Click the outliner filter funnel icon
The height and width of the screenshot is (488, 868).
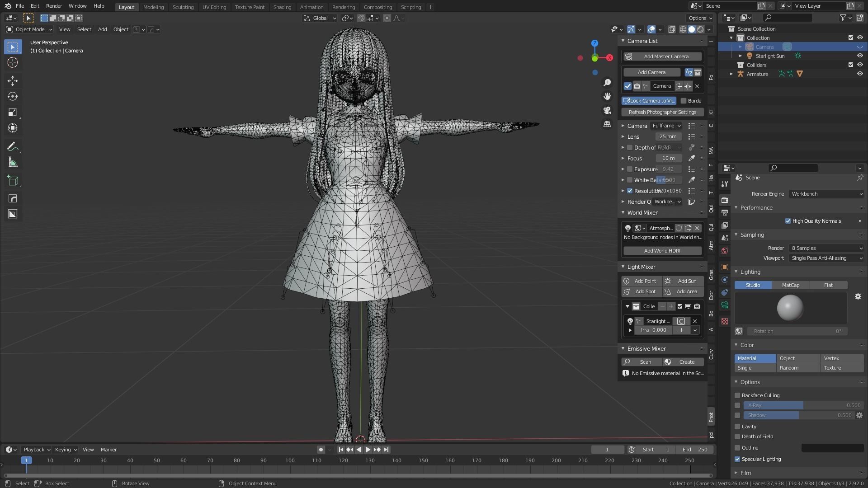pyautogui.click(x=843, y=18)
